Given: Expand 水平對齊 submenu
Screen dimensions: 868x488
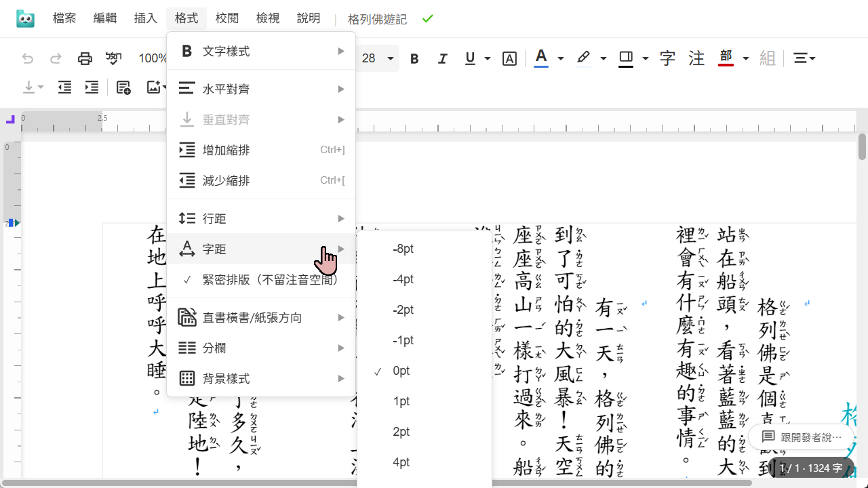Looking at the screenshot, I should [261, 89].
